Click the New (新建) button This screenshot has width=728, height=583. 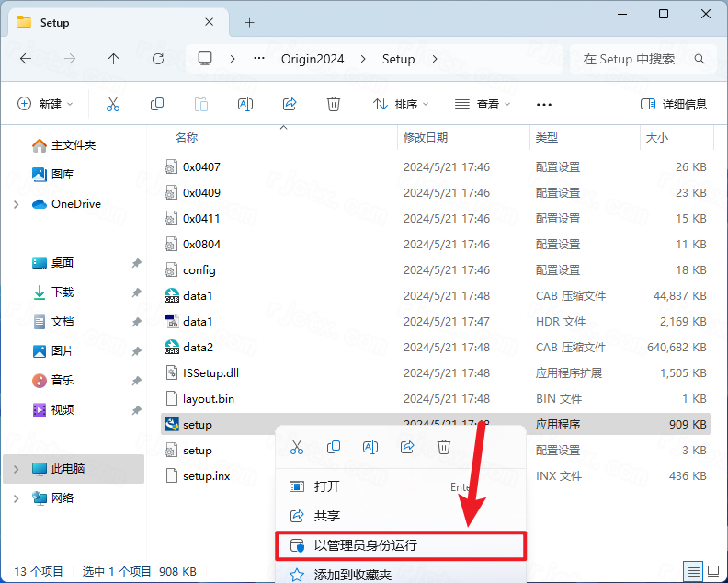coord(45,105)
